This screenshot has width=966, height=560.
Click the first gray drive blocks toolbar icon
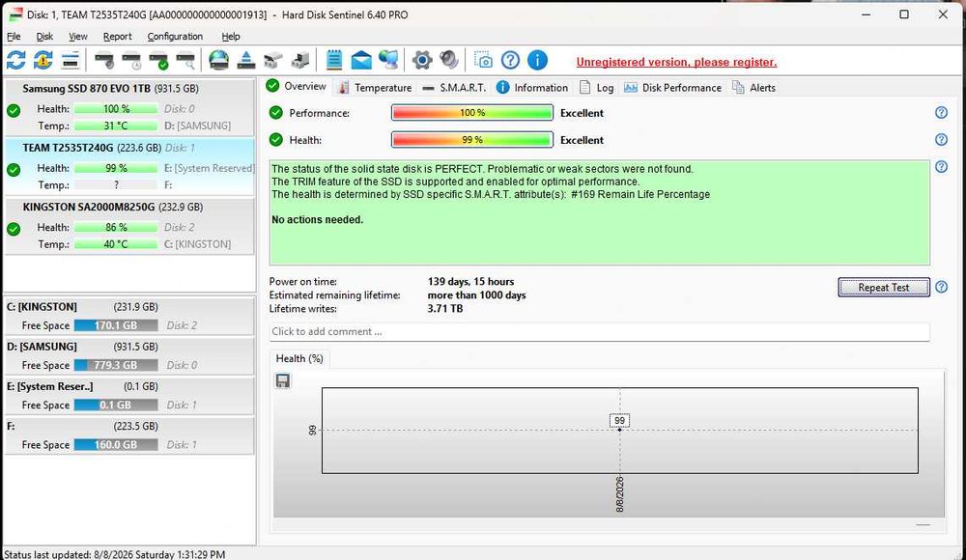pos(273,60)
